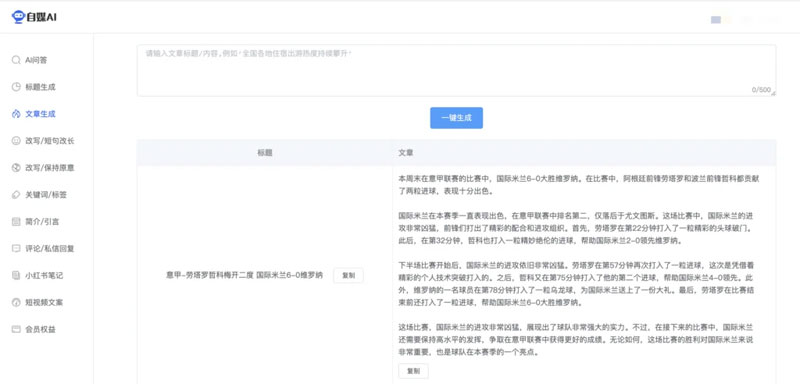Click the 标题 column header
The image size is (800, 384).
265,152
